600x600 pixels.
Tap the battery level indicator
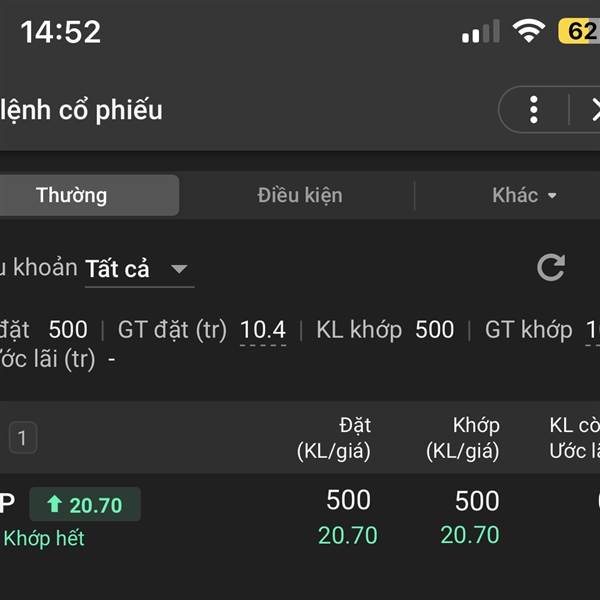pyautogui.click(x=580, y=31)
